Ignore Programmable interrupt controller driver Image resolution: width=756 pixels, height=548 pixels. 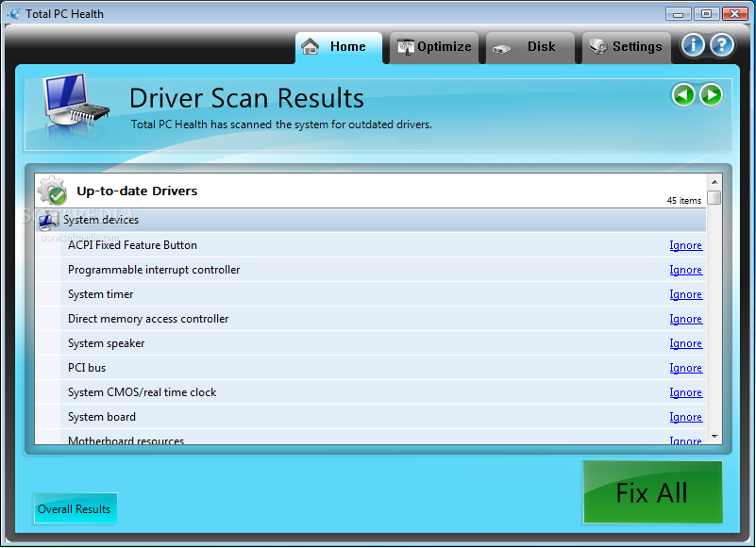coord(685,270)
